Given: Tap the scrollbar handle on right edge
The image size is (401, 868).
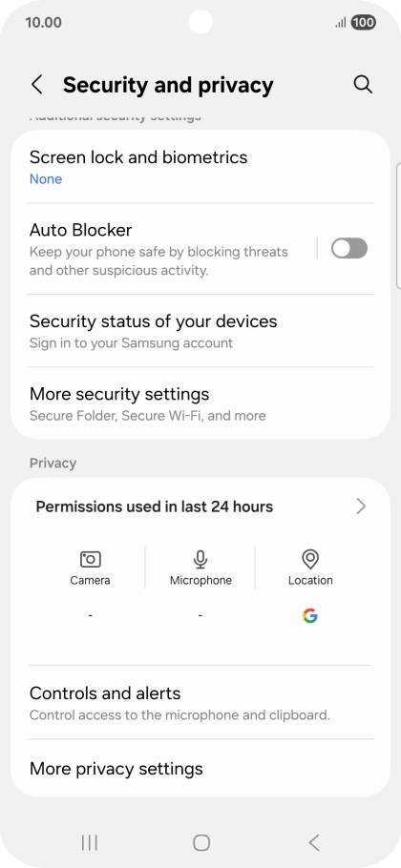Looking at the screenshot, I should pos(398,226).
